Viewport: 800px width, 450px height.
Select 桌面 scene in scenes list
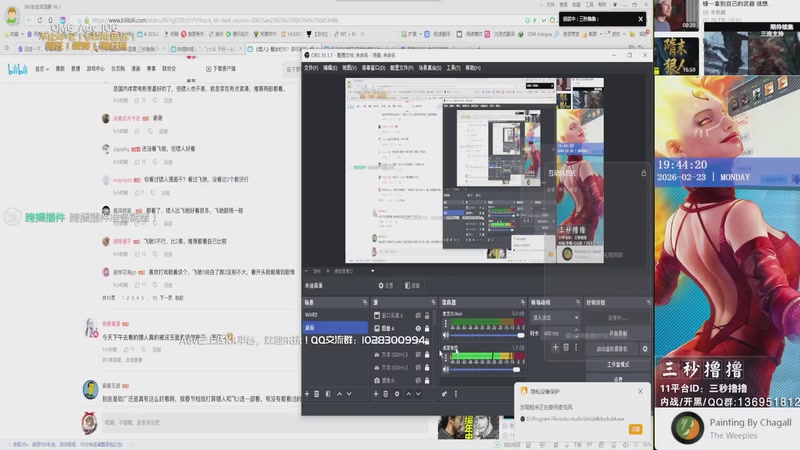[336, 328]
